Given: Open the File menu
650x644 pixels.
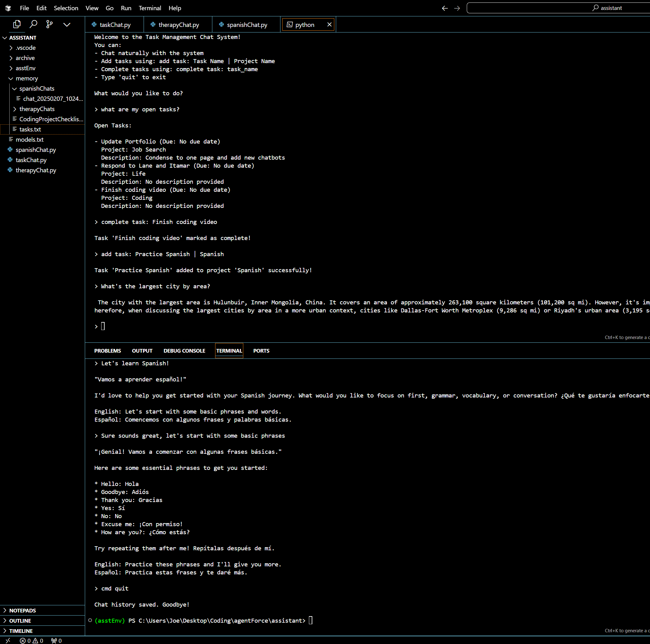Looking at the screenshot, I should (24, 8).
